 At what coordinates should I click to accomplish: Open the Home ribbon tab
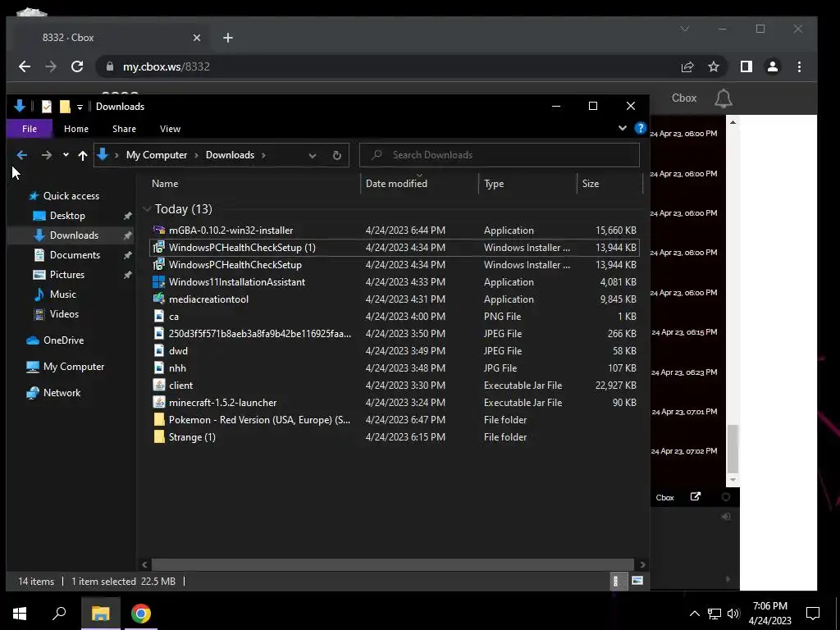coord(76,129)
